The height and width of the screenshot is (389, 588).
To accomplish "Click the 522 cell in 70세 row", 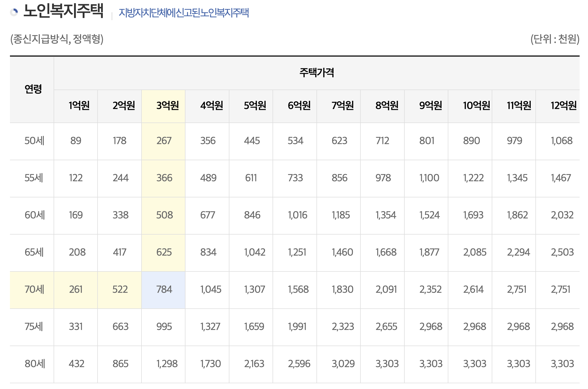I will point(120,290).
